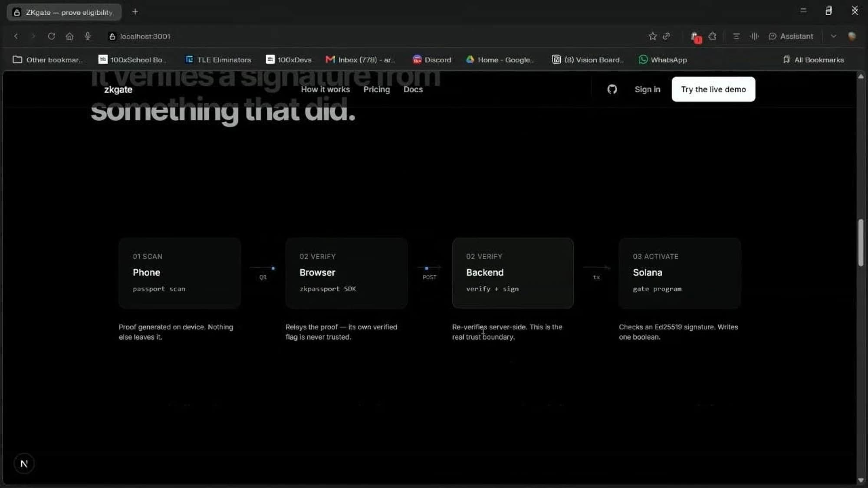The width and height of the screenshot is (868, 488).
Task: Click the text "Relays the proof — its own verified flag is never trusted."
Action: tap(342, 332)
